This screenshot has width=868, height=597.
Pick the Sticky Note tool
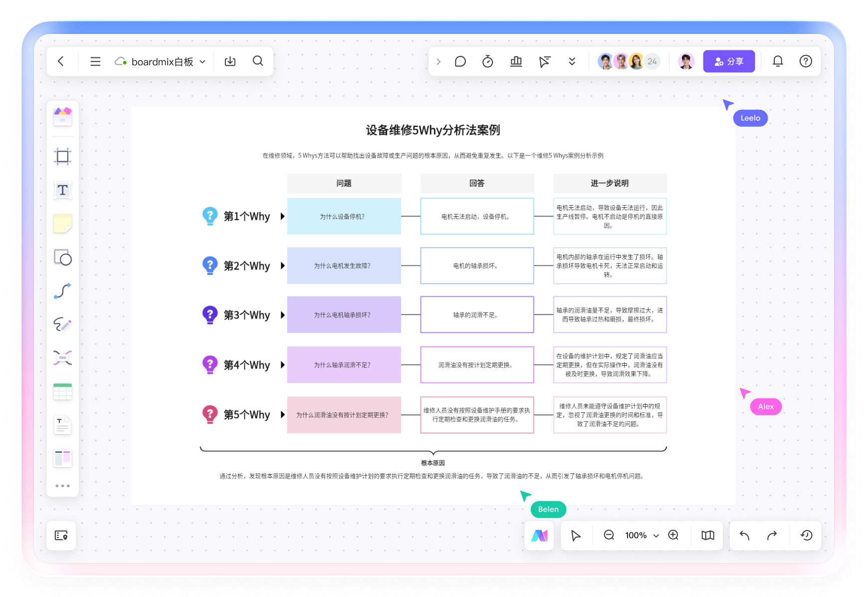tap(62, 224)
